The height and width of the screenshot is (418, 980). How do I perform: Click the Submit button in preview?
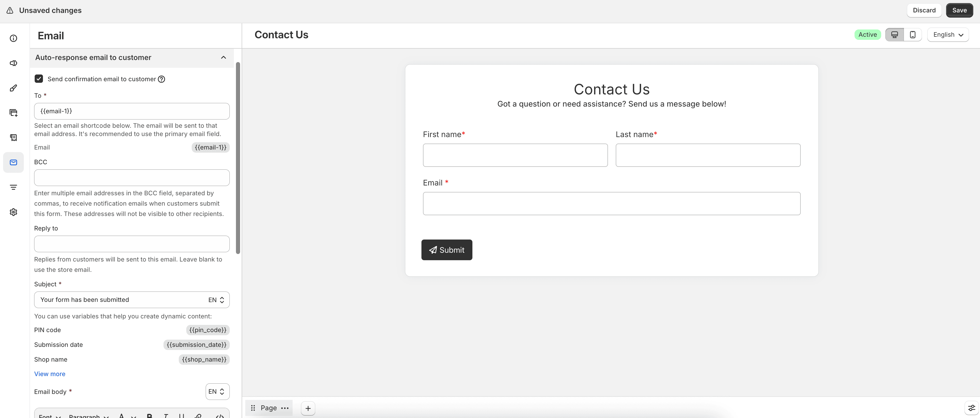[447, 250]
